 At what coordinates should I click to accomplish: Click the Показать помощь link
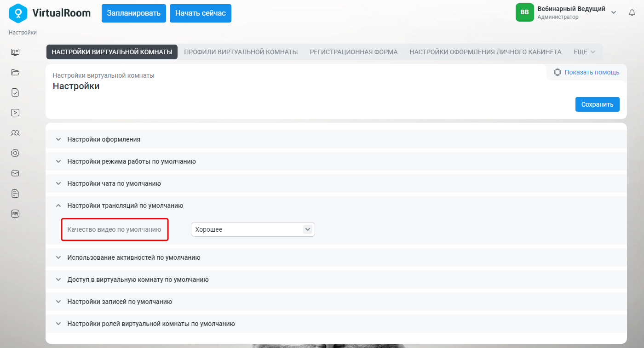(592, 72)
